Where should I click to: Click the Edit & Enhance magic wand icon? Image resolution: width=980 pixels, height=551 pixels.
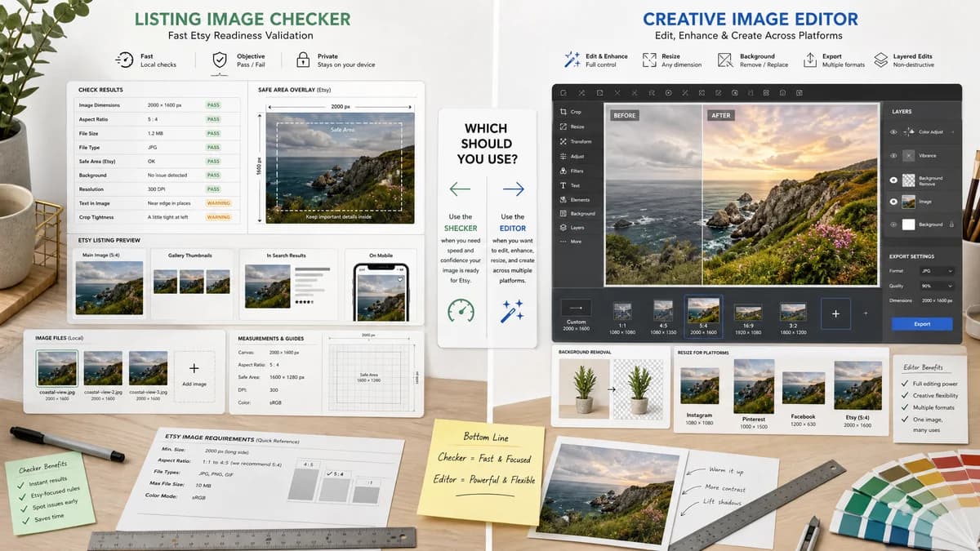pyautogui.click(x=572, y=60)
